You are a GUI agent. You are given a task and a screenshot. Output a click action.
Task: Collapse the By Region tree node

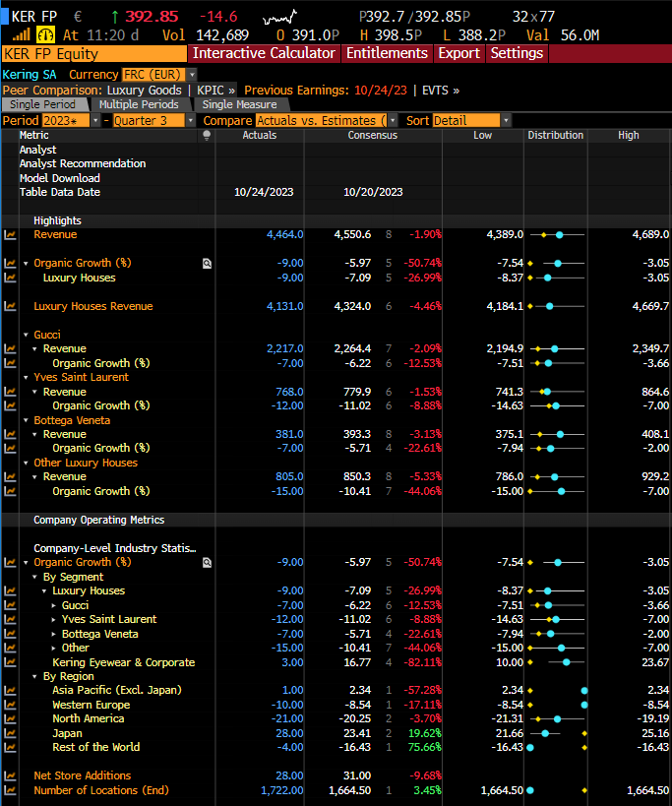point(35,677)
